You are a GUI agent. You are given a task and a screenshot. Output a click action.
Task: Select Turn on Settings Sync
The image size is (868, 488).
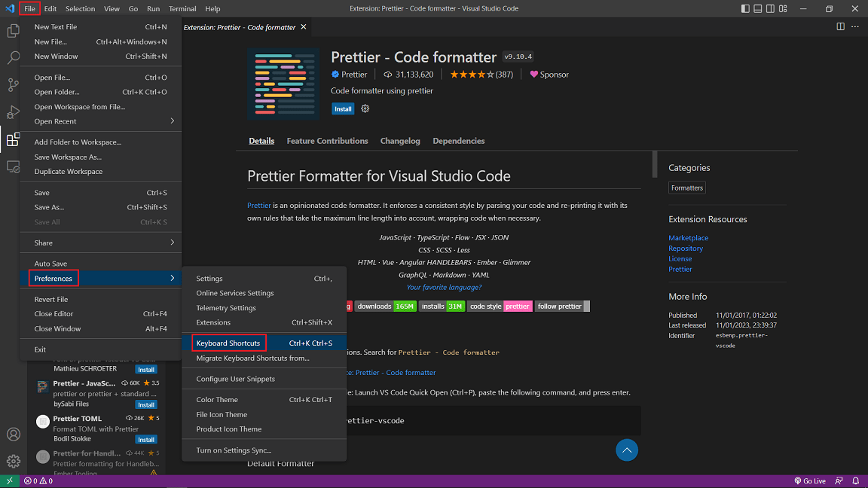tap(264, 450)
